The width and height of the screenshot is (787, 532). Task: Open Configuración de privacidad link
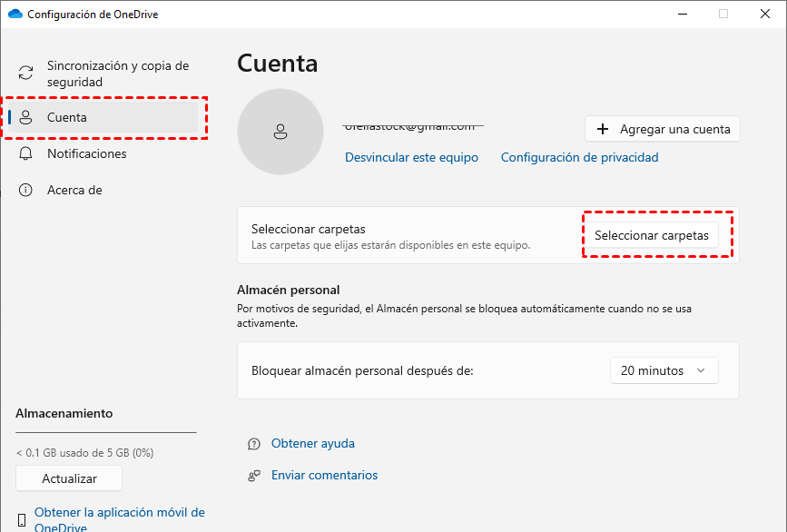(x=580, y=158)
